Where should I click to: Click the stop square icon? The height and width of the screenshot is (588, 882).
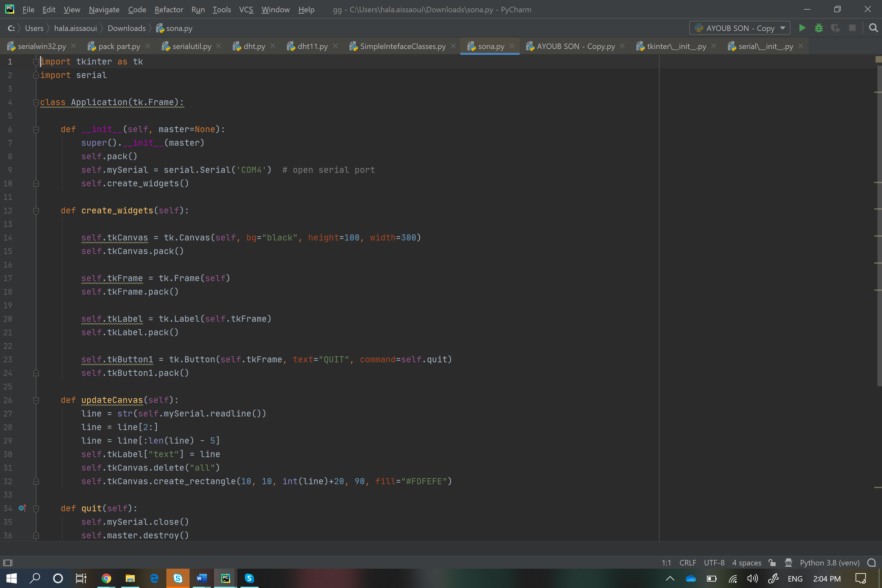tap(852, 28)
